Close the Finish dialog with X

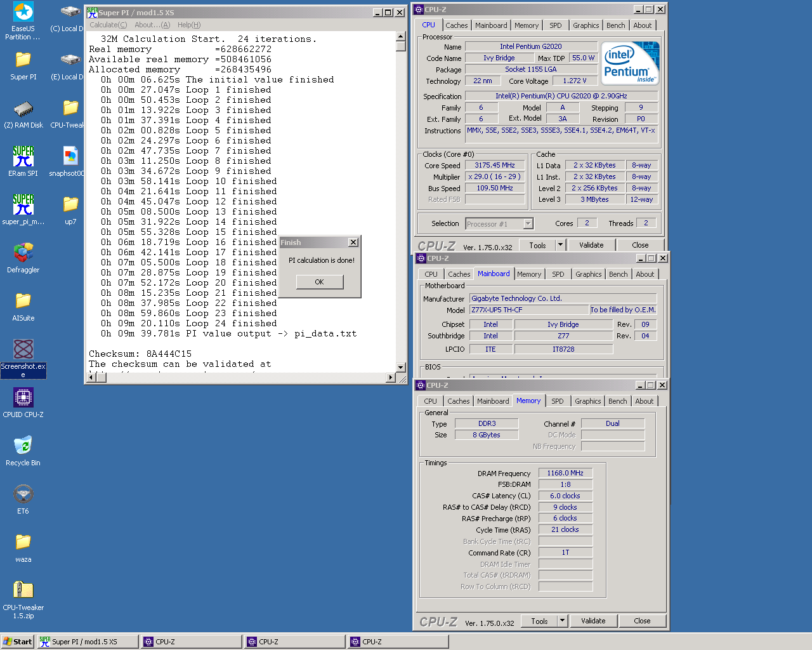click(353, 242)
